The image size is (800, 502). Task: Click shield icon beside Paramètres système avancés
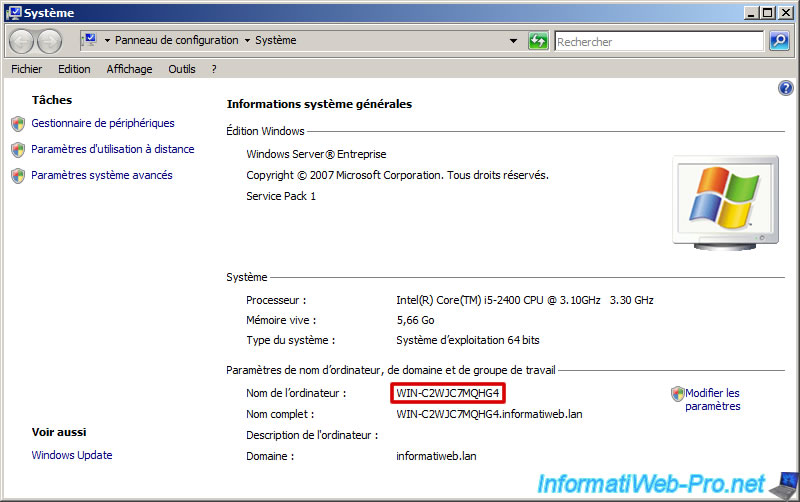[18, 175]
